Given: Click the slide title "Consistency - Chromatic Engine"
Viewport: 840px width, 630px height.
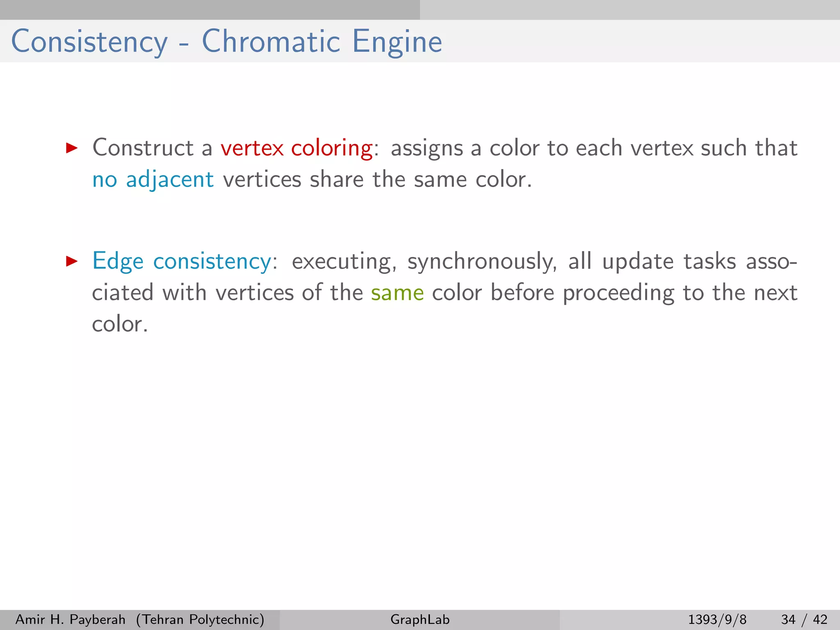Looking at the screenshot, I should (227, 42).
